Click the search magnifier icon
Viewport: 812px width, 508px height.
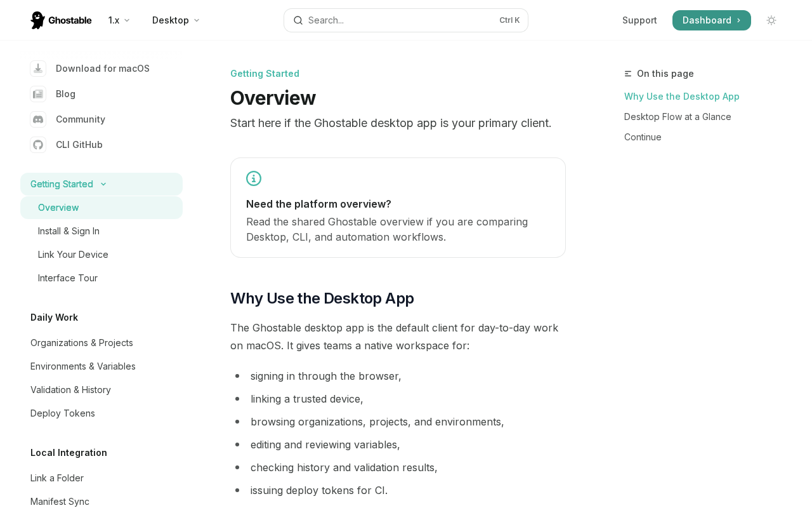click(298, 20)
